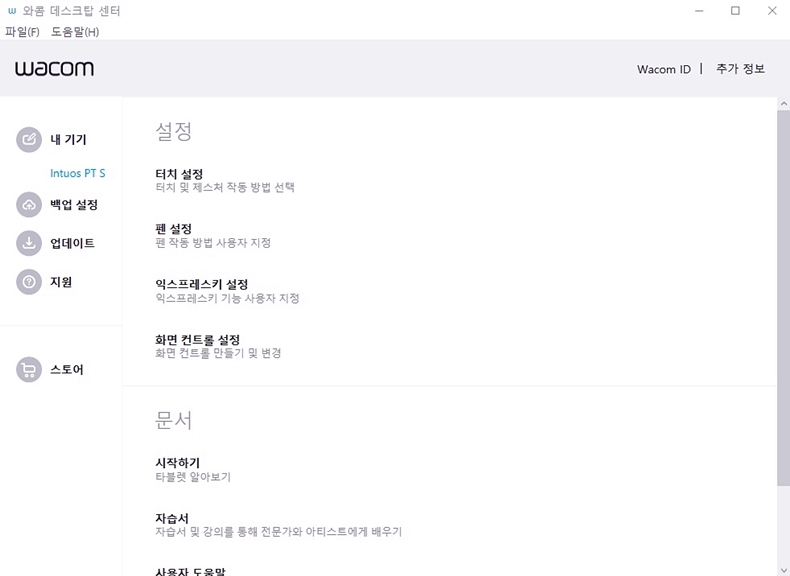790x576 pixels.
Task: Click the 타블렛 알아보기 description
Action: point(193,477)
